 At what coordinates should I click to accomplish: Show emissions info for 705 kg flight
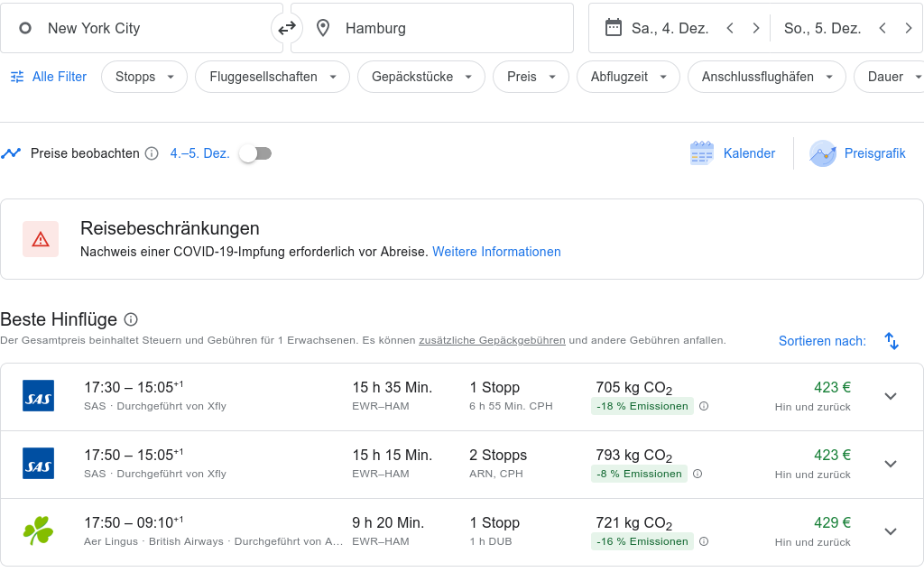pyautogui.click(x=704, y=406)
